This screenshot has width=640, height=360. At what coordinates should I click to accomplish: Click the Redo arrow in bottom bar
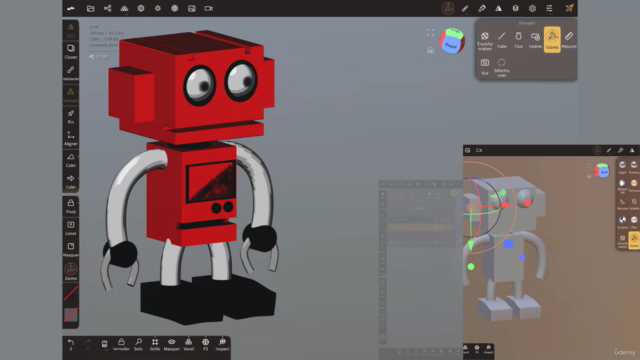(87, 344)
